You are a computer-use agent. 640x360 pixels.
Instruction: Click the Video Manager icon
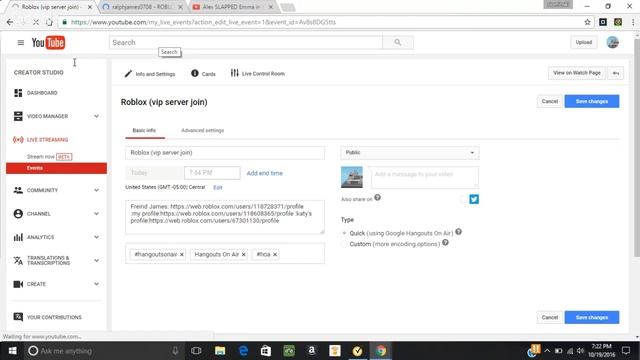tap(18, 116)
